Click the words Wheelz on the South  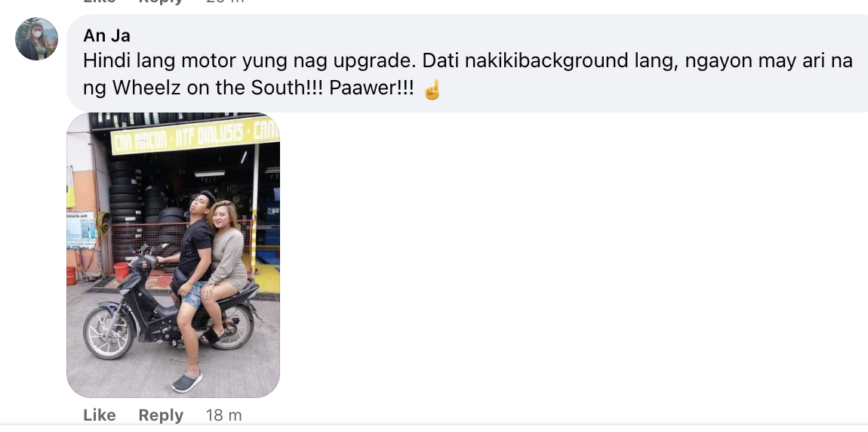207,88
